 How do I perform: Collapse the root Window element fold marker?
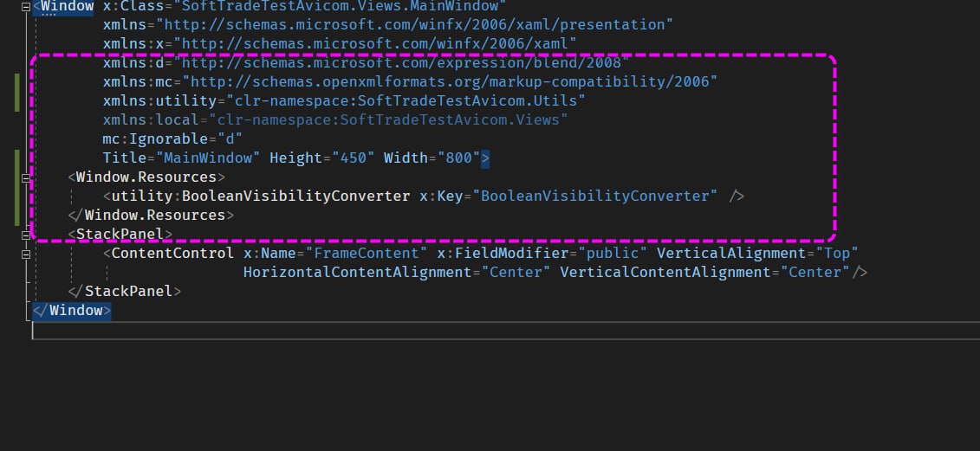click(26, 7)
